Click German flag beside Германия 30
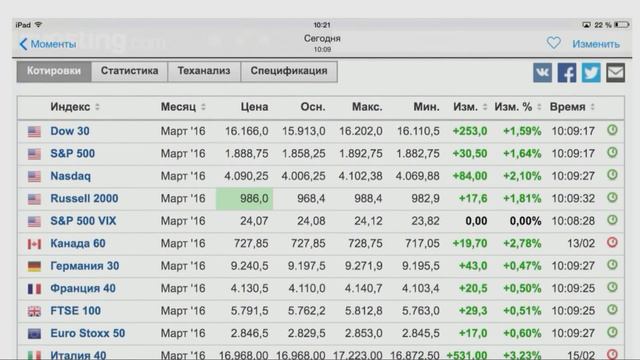Viewport: 640px width, 360px height. (x=34, y=266)
